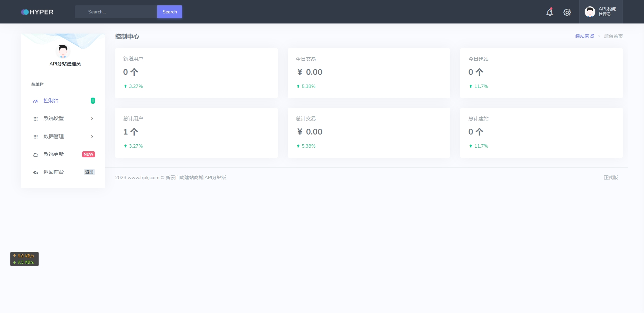
Task: Click the footer copyright text
Action: pyautogui.click(x=171, y=177)
